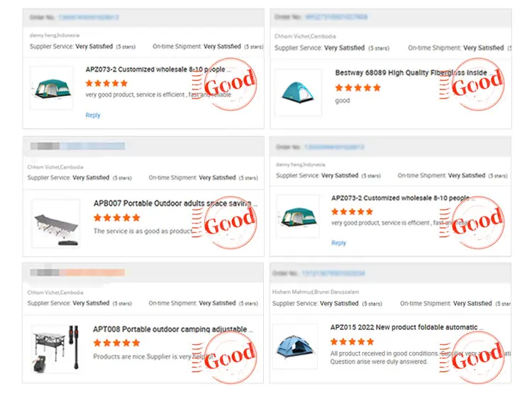
Task: Click Reply link in middle-right review
Action: point(338,243)
